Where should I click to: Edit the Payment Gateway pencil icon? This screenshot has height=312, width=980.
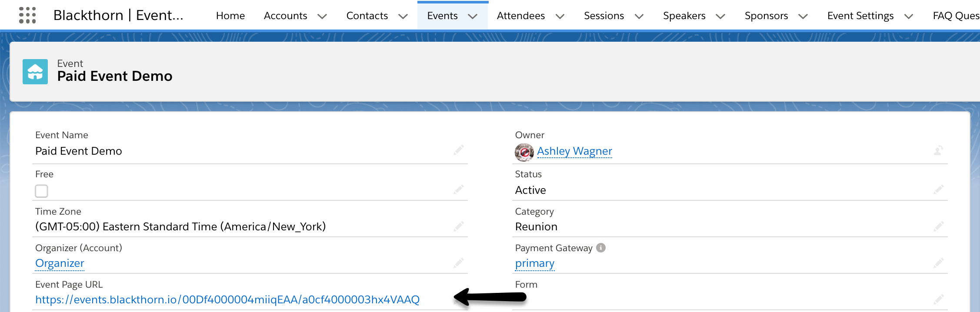click(x=938, y=263)
